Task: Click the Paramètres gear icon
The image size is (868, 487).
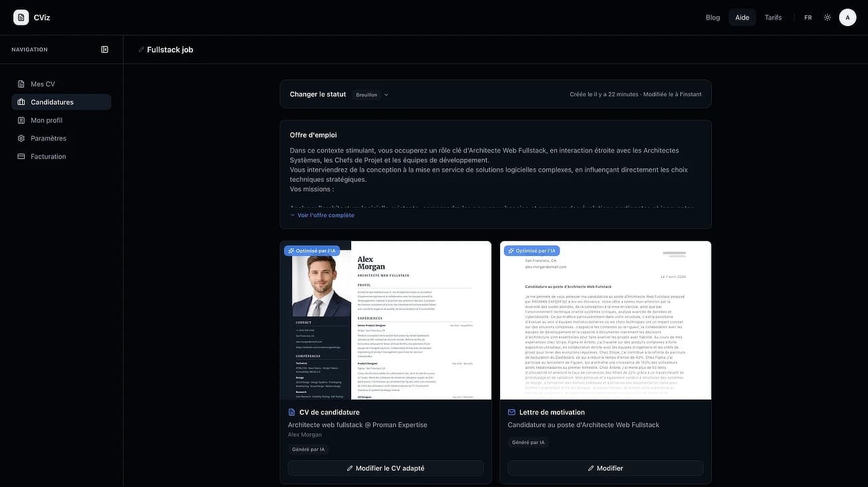Action: (21, 138)
